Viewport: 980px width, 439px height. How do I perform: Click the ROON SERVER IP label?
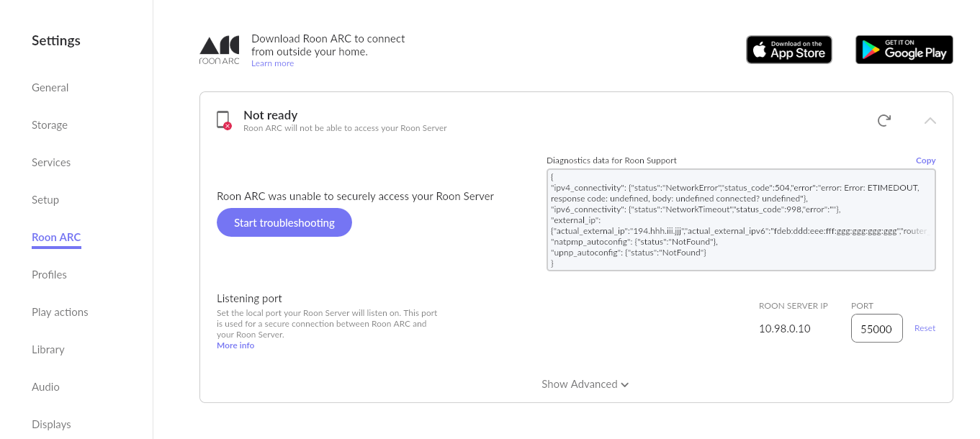coord(794,306)
